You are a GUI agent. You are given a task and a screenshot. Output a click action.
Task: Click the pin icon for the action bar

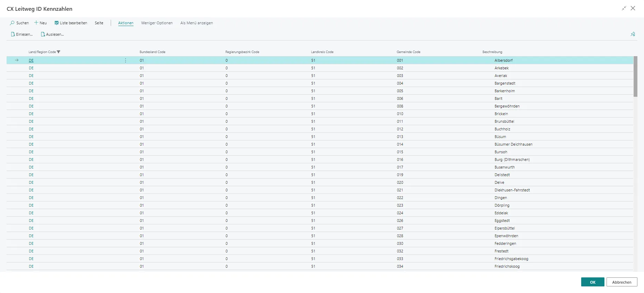pos(633,34)
